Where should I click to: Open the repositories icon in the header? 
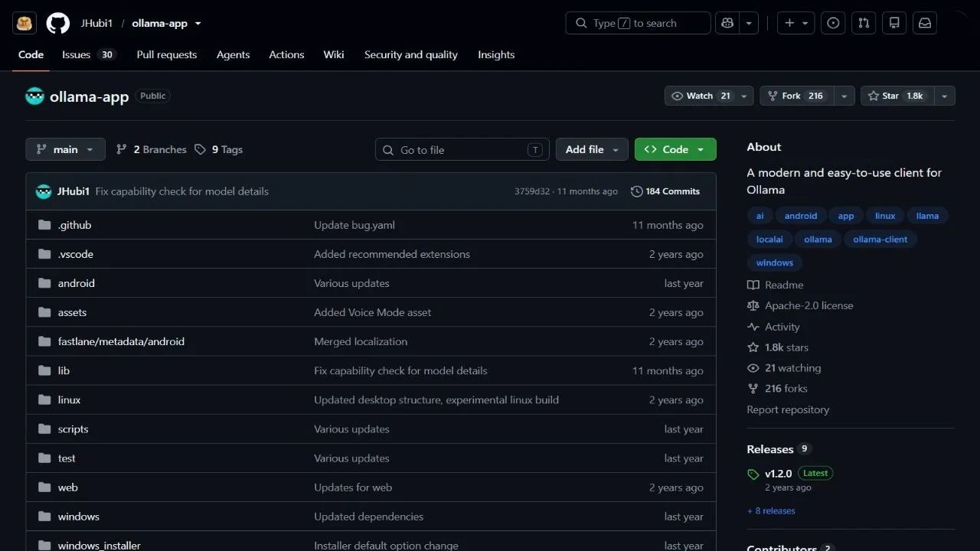(x=894, y=23)
